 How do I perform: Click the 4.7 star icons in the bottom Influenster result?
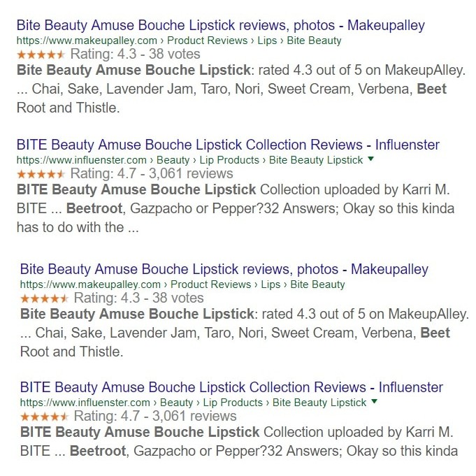[x=44, y=417]
